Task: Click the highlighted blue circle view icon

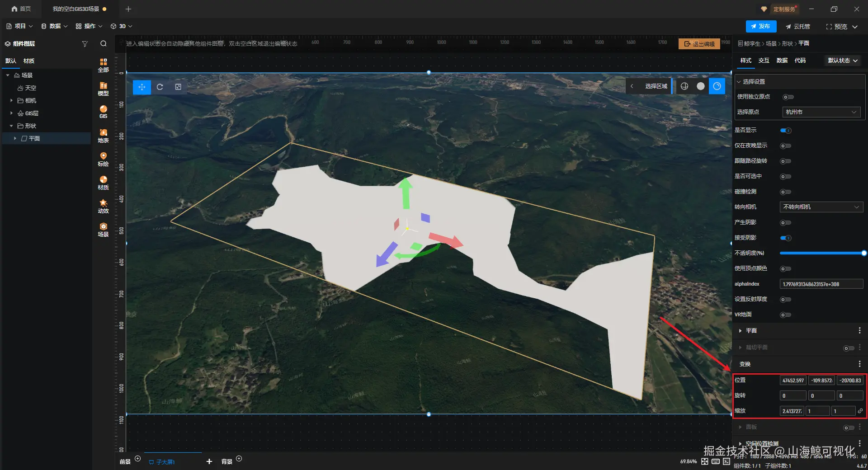Action: pyautogui.click(x=717, y=86)
